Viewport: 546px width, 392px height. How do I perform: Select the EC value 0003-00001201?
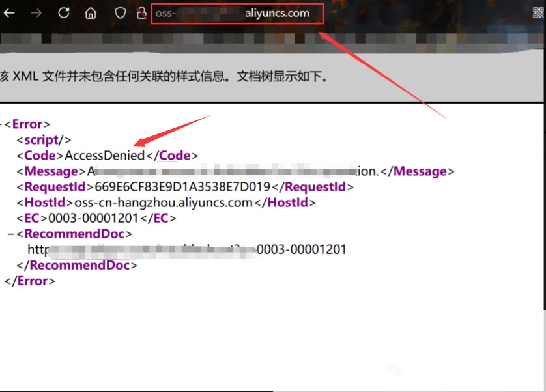pyautogui.click(x=93, y=218)
